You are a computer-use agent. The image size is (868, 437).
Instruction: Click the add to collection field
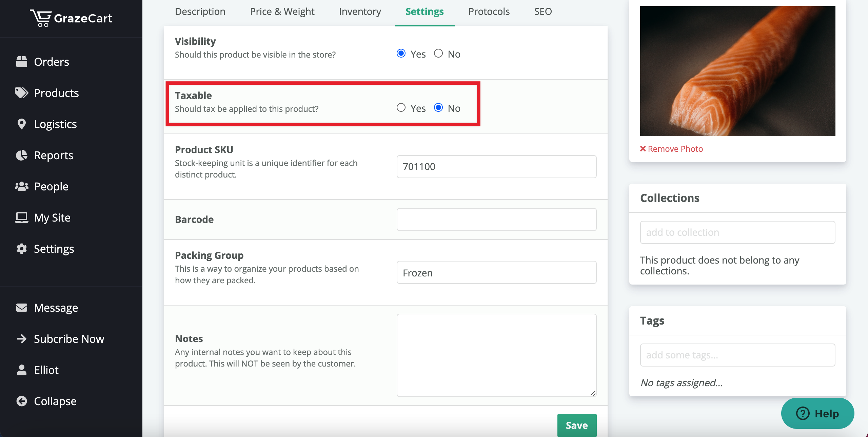pyautogui.click(x=737, y=232)
